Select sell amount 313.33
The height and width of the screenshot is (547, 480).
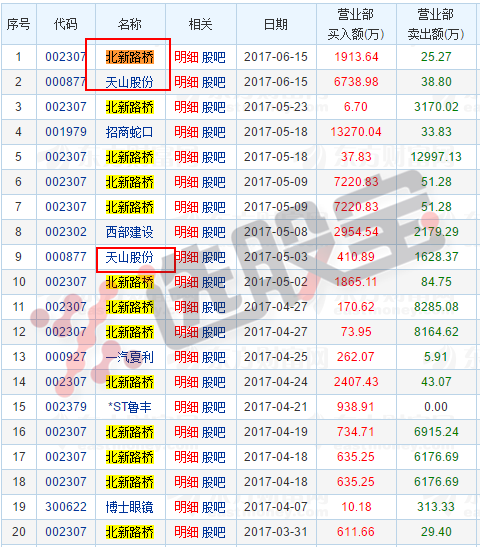436,507
